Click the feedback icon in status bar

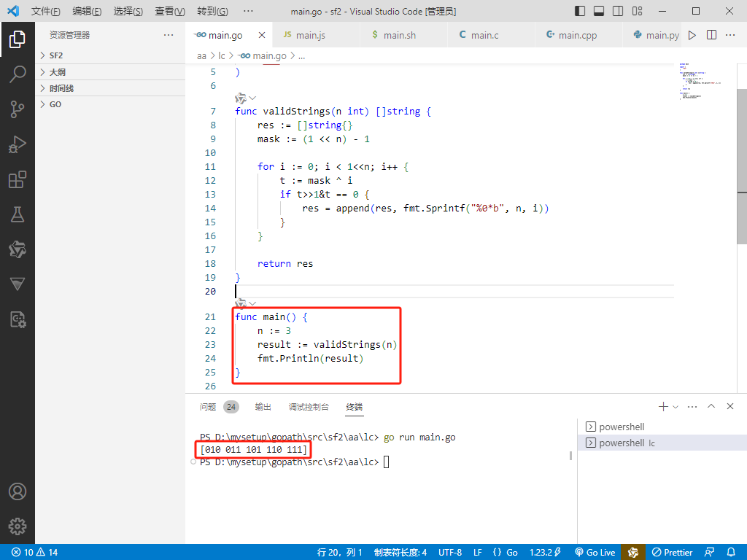coord(709,552)
